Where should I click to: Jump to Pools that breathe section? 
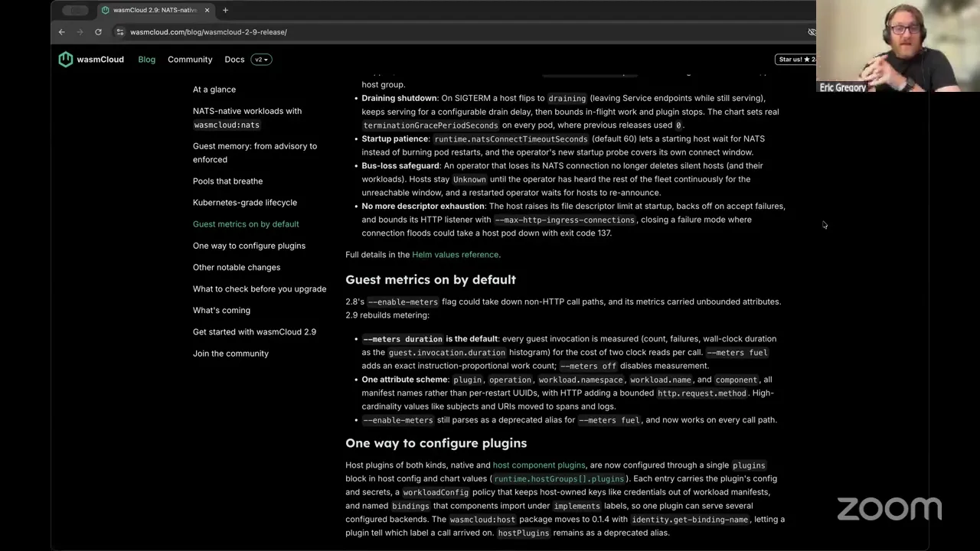click(x=227, y=181)
